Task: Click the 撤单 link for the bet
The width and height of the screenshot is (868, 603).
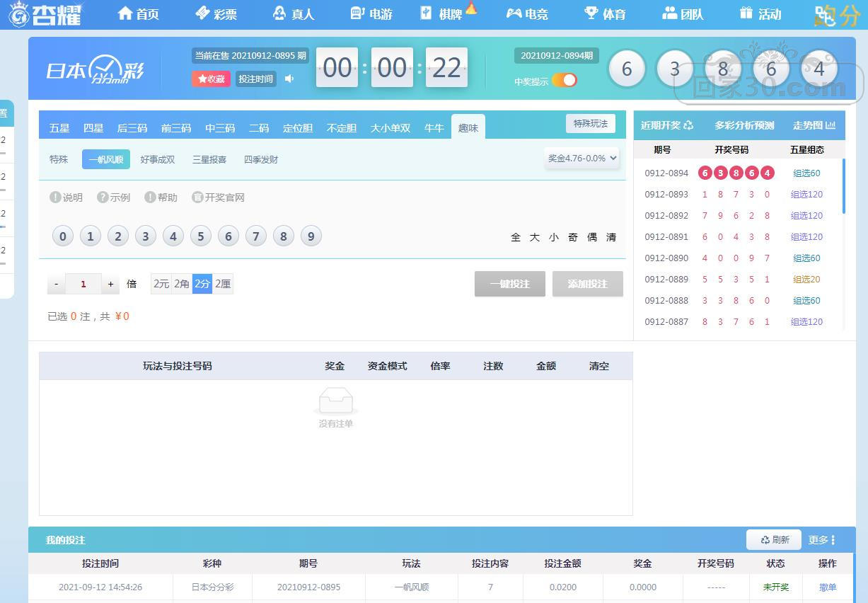Action: pyautogui.click(x=827, y=587)
